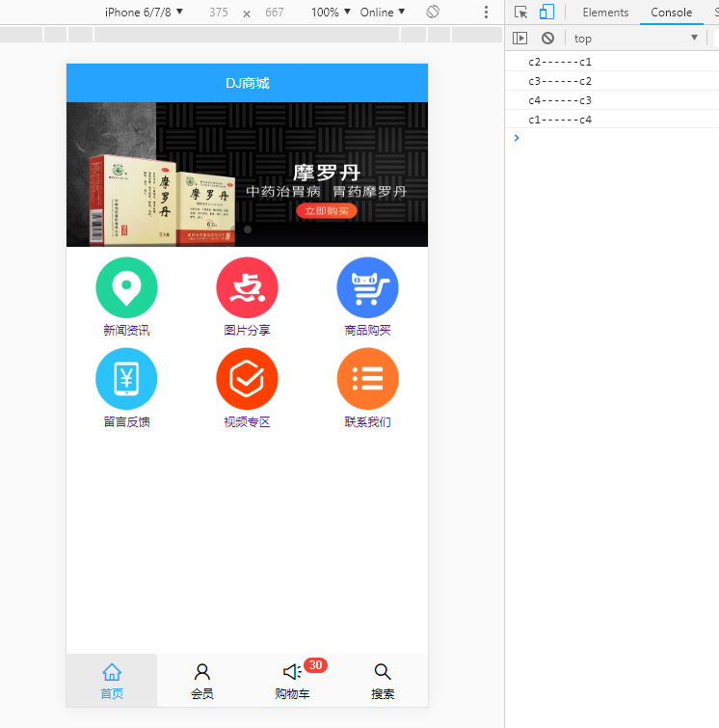Click the 联系我们 text label
This screenshot has width=719, height=728.
pos(367,421)
